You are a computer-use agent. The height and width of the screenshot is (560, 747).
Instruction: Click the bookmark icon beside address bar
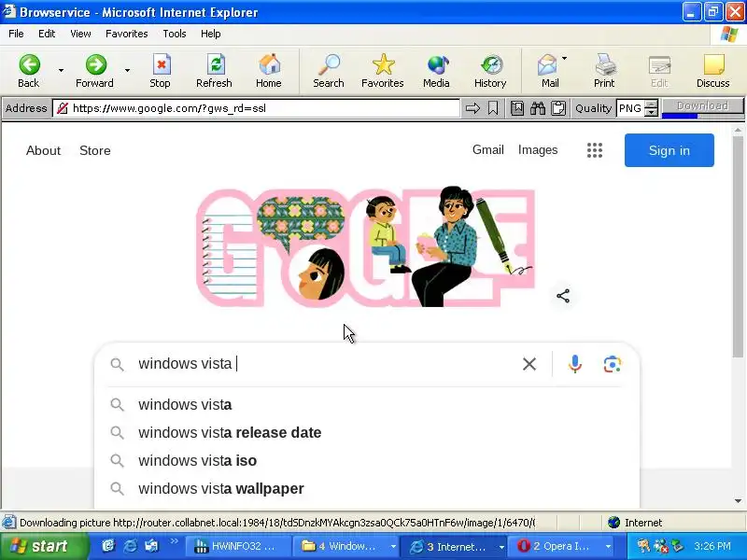click(x=493, y=108)
